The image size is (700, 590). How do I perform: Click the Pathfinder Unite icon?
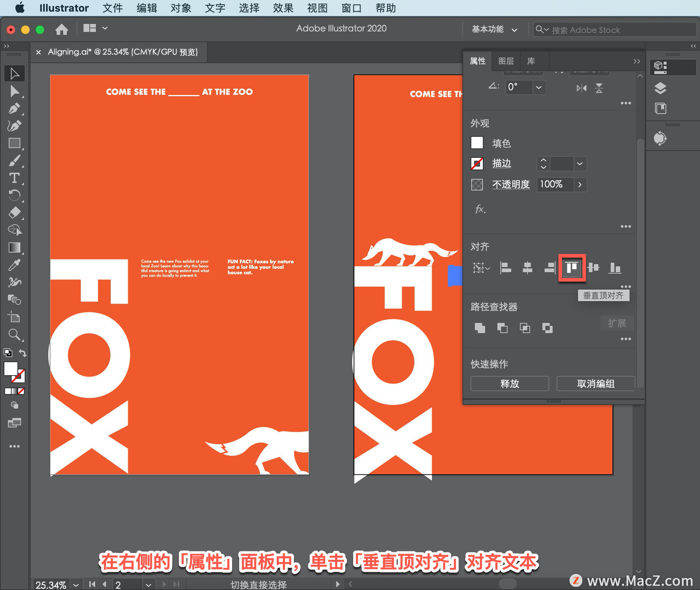click(x=480, y=328)
